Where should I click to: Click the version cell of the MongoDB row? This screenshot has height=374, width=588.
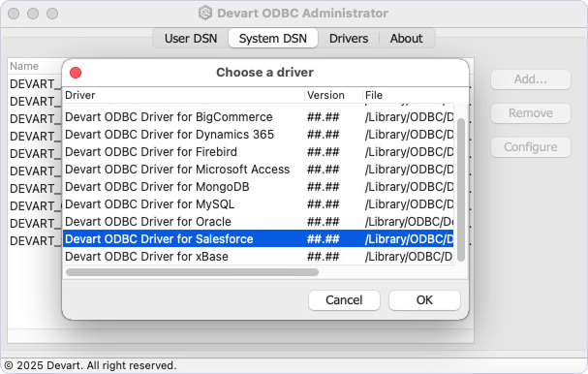(323, 187)
